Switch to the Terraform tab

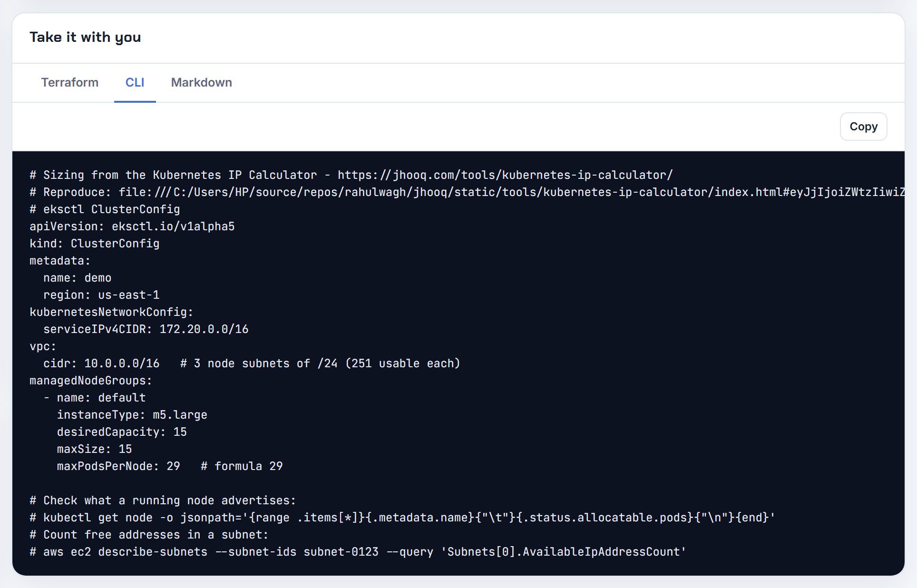point(70,83)
